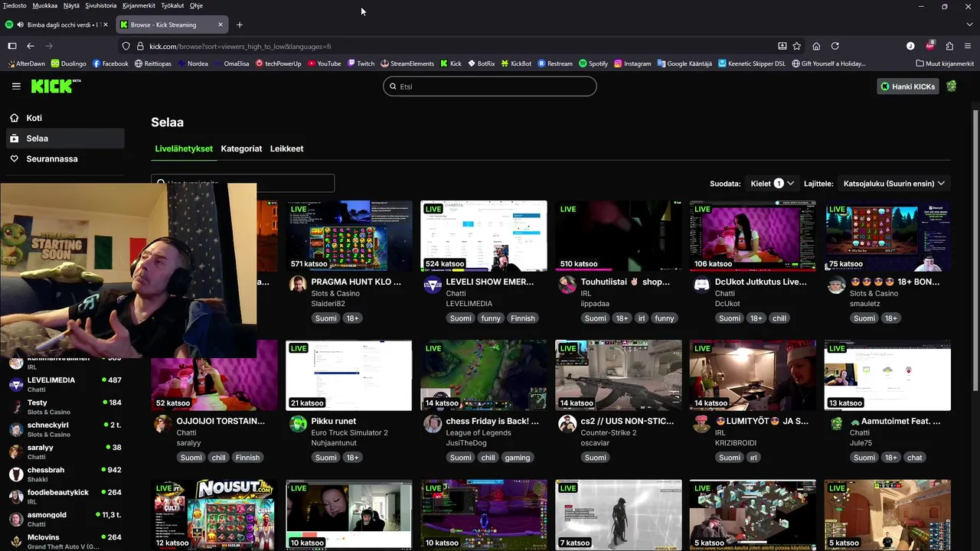
Task: Click the user avatar in Kick header
Action: point(951,86)
